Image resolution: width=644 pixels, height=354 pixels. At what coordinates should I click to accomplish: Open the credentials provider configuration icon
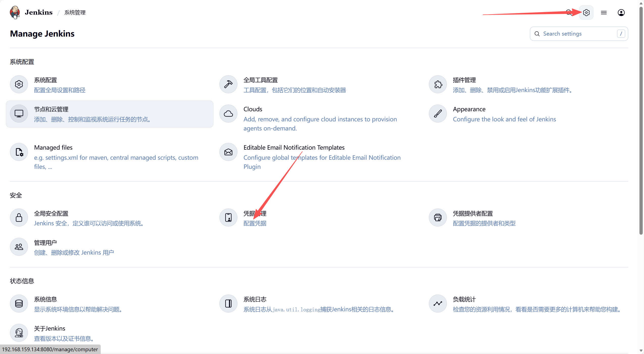point(438,217)
